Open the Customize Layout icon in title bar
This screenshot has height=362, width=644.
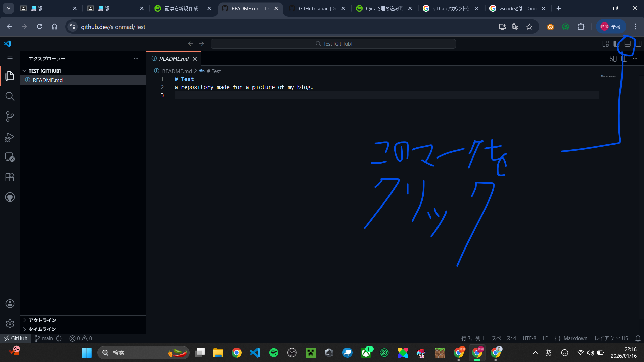tap(605, 44)
